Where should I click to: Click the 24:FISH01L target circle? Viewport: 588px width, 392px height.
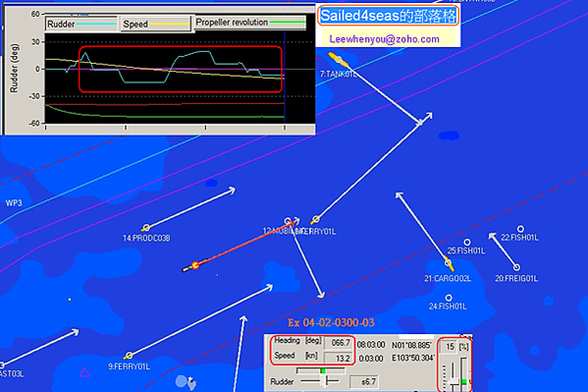point(449,298)
